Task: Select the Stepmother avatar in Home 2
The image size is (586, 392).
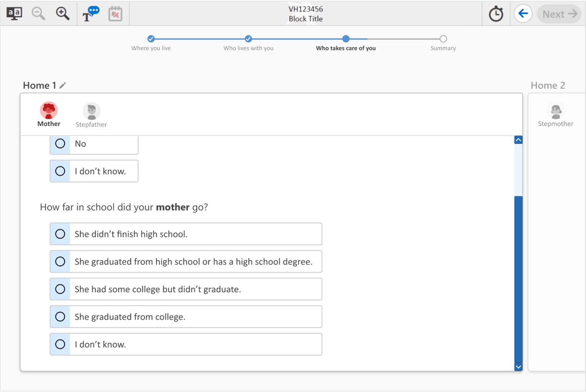Action: 555,115
